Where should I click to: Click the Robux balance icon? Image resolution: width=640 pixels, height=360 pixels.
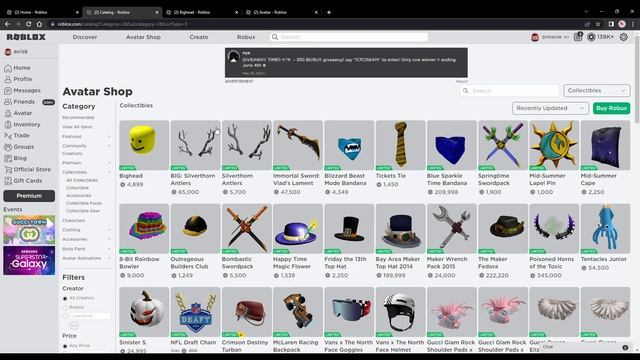pyautogui.click(x=591, y=37)
